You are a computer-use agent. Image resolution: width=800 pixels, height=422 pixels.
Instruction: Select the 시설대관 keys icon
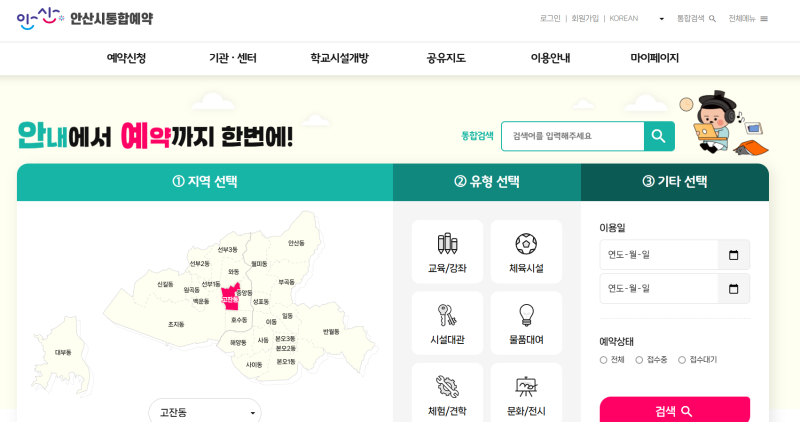pyautogui.click(x=447, y=315)
